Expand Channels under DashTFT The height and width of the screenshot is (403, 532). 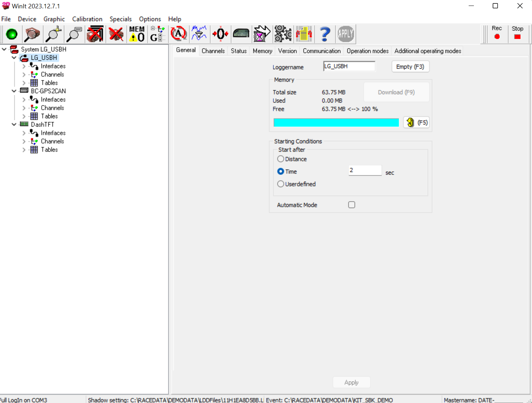point(24,141)
